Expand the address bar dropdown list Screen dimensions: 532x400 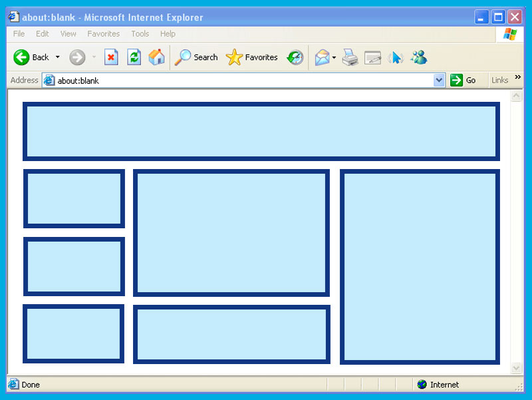(439, 80)
